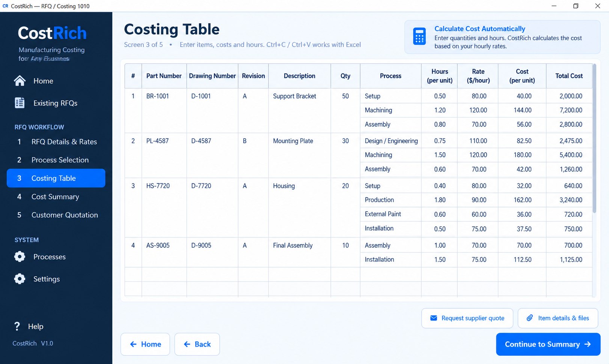Click the envelope icon on supplier quote button
Screen dimensions: 609x364
pos(433,318)
